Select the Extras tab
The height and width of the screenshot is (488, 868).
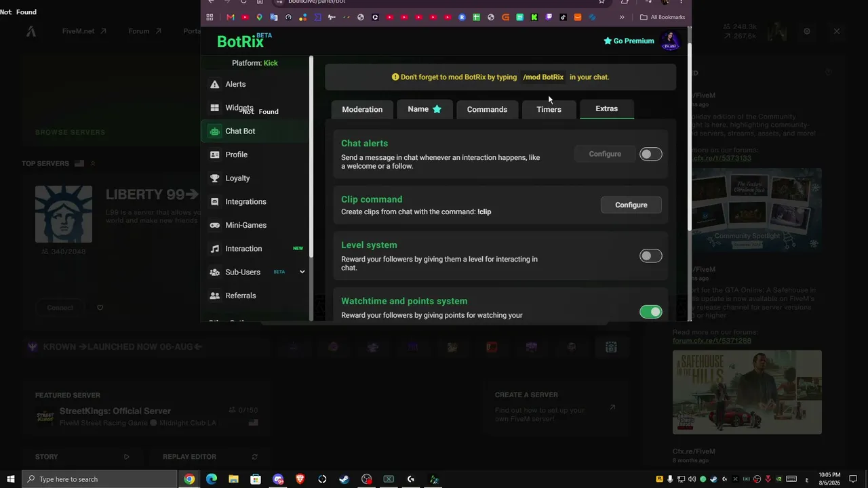click(x=606, y=108)
